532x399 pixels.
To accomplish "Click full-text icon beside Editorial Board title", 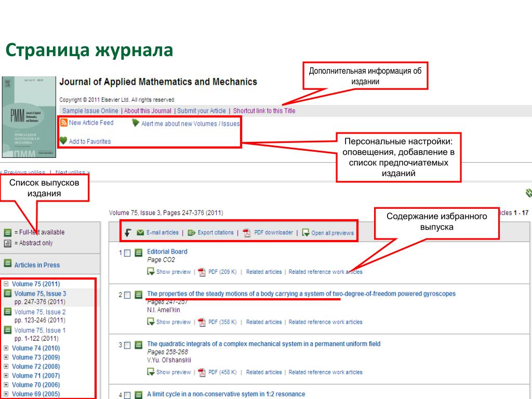I will click(x=138, y=252).
